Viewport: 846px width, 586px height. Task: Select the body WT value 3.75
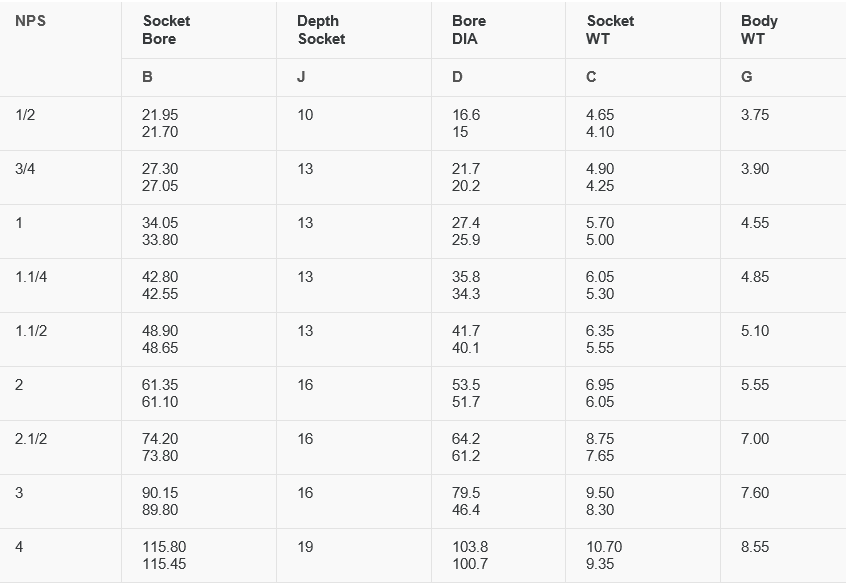click(755, 115)
